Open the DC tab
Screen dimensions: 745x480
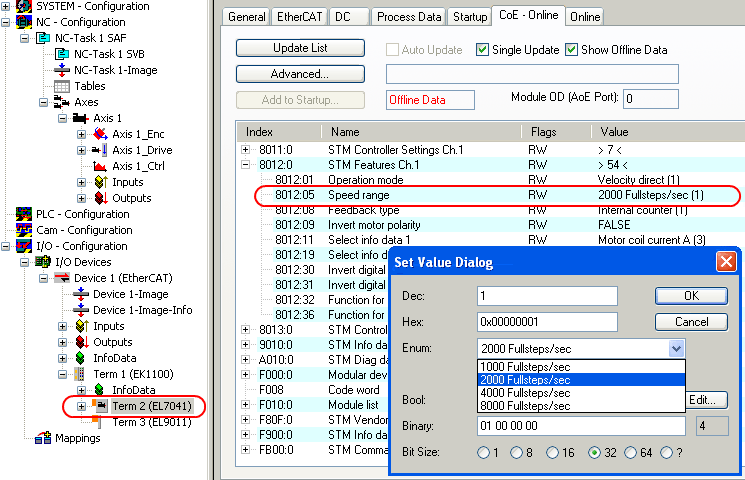coord(349,17)
